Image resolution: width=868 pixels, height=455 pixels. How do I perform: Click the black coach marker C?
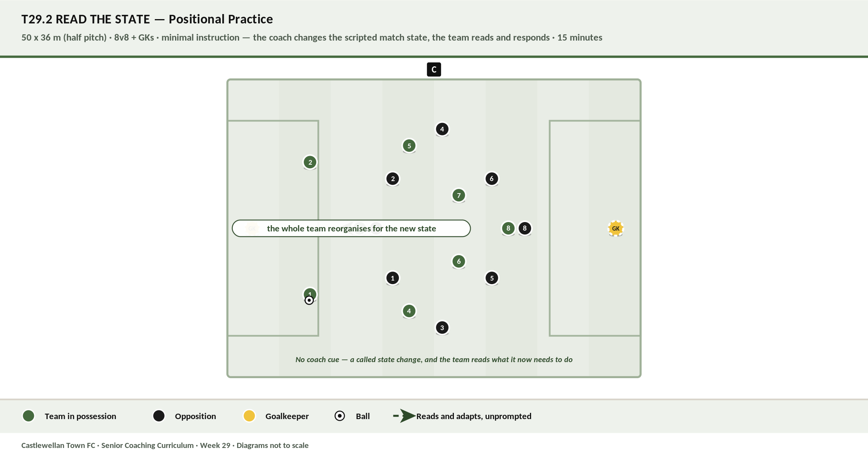click(x=434, y=69)
